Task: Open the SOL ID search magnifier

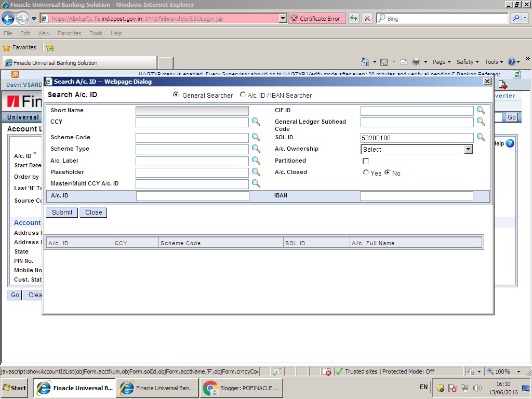Action: [x=481, y=137]
